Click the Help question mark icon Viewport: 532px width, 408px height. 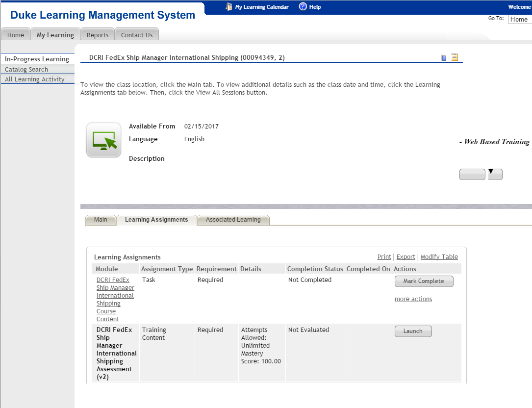click(303, 6)
